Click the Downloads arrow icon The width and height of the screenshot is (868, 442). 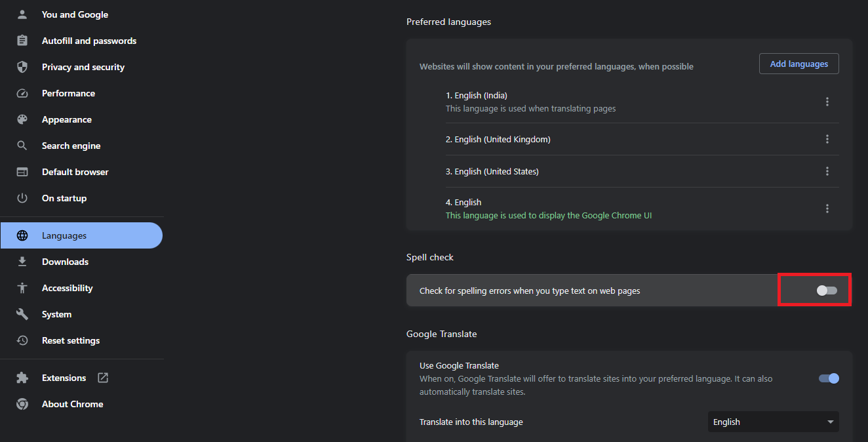click(22, 262)
